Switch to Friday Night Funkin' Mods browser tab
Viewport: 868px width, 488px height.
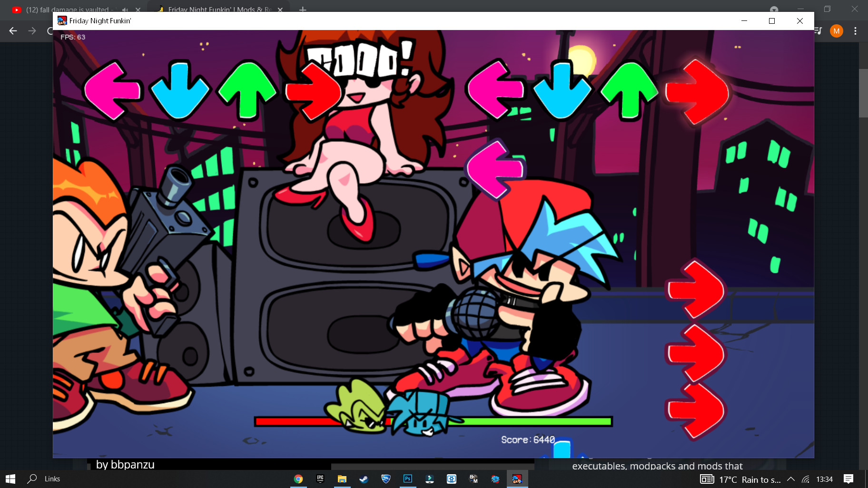219,9
